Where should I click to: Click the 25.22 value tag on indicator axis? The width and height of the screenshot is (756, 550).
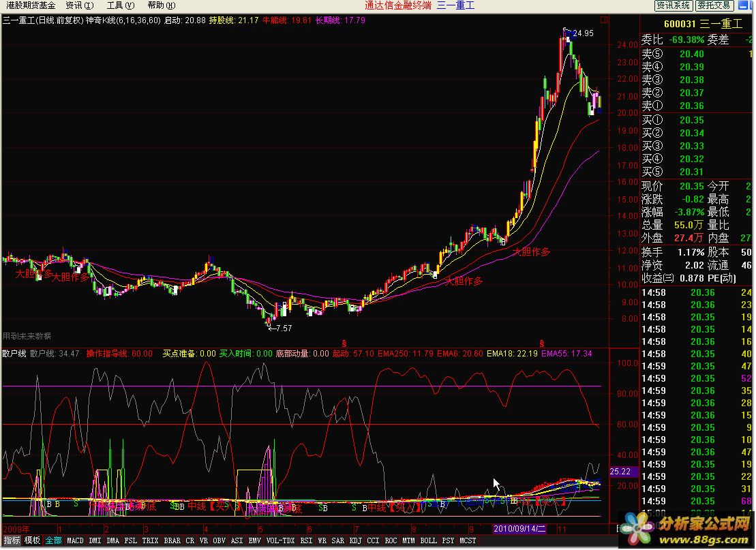[624, 472]
